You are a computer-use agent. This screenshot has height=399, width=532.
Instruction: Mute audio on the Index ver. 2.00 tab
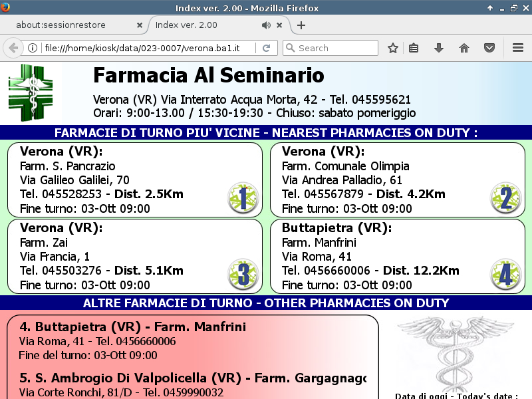click(x=266, y=25)
